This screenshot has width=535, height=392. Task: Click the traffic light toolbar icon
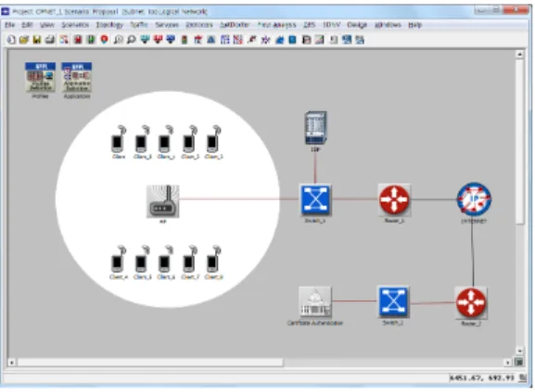(x=185, y=40)
